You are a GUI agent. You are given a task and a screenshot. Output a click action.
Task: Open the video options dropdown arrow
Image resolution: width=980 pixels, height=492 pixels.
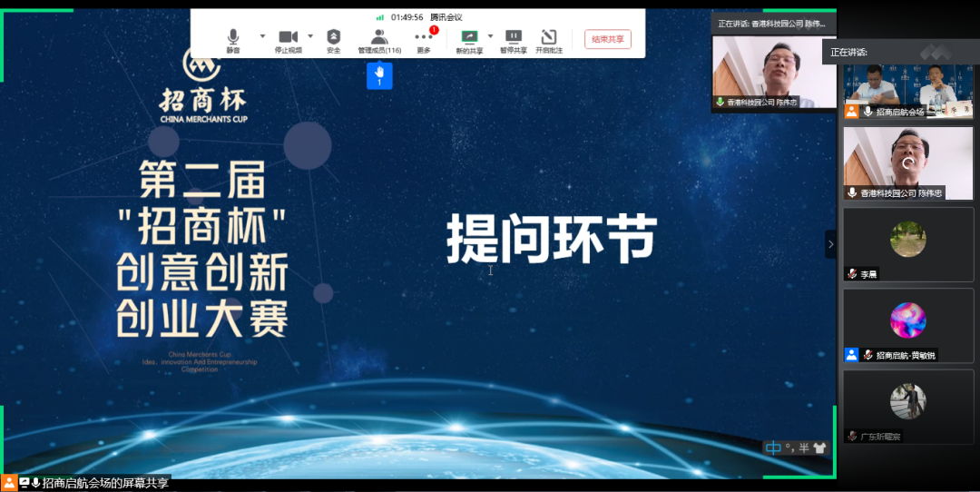click(310, 36)
